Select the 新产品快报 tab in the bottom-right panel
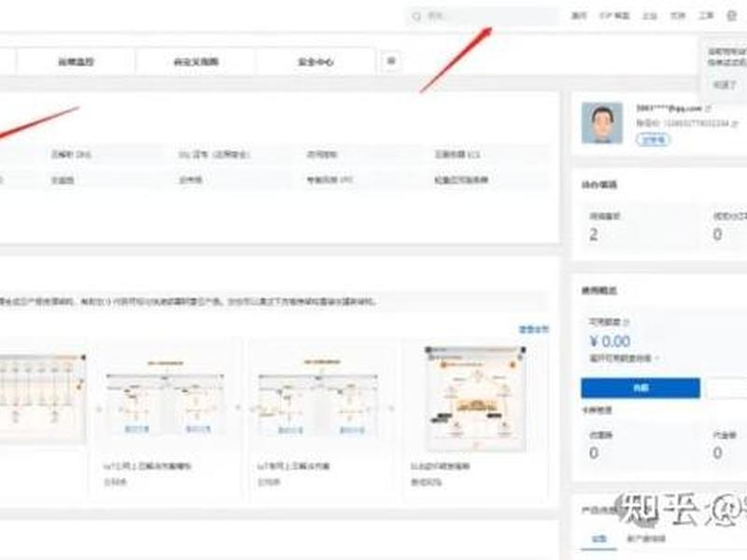Viewport: 747px width, 560px height. (x=646, y=539)
